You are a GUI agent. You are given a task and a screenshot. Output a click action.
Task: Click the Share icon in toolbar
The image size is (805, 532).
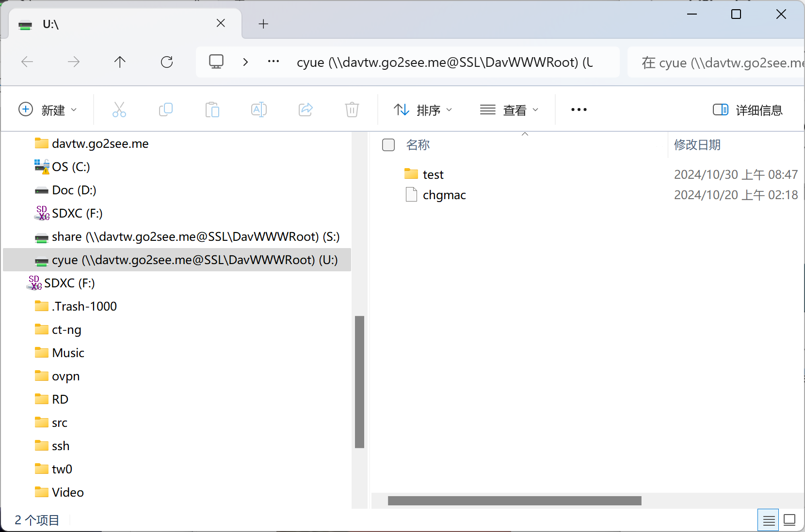click(306, 110)
